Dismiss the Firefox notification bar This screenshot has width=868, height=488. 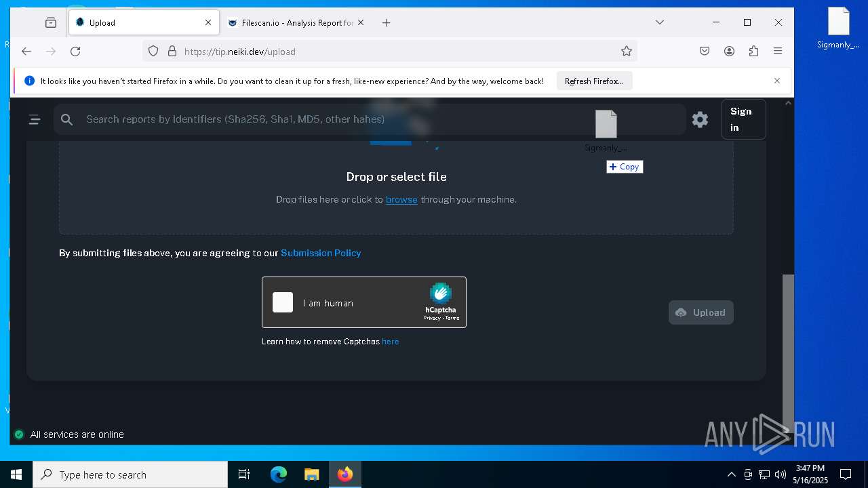tap(777, 81)
